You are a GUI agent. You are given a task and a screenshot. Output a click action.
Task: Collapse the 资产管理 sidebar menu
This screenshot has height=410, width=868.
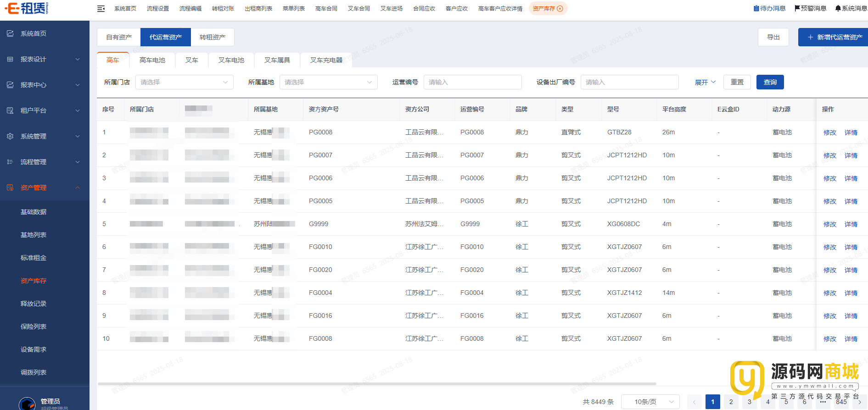(78, 188)
